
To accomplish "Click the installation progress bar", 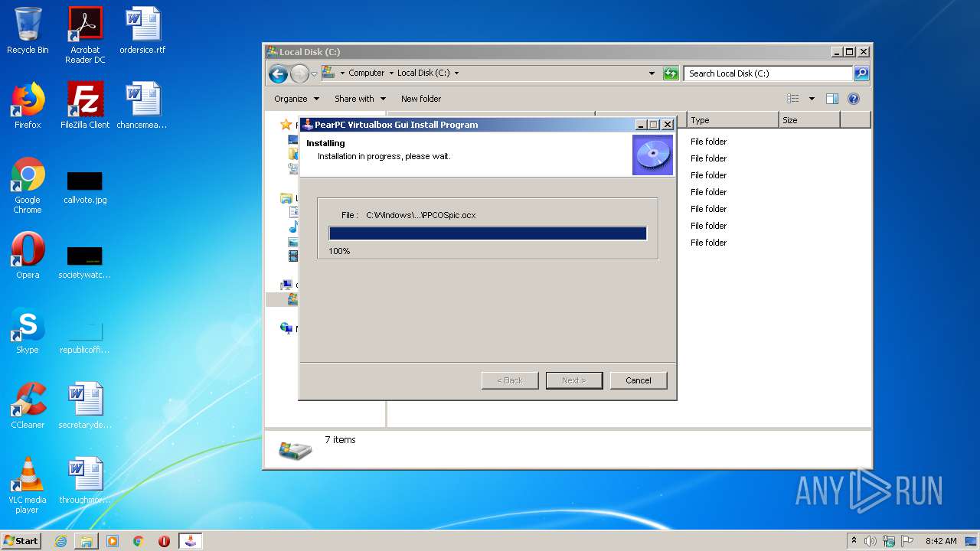I will click(x=488, y=233).
